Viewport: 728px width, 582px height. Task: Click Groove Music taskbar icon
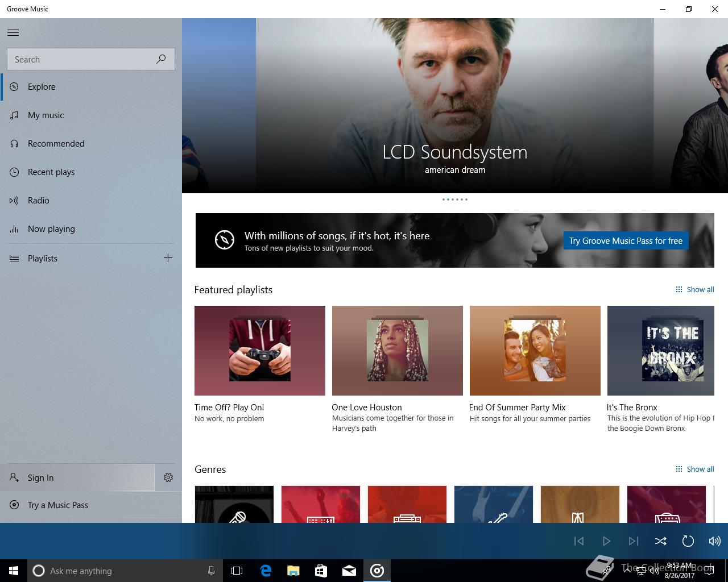click(x=377, y=571)
